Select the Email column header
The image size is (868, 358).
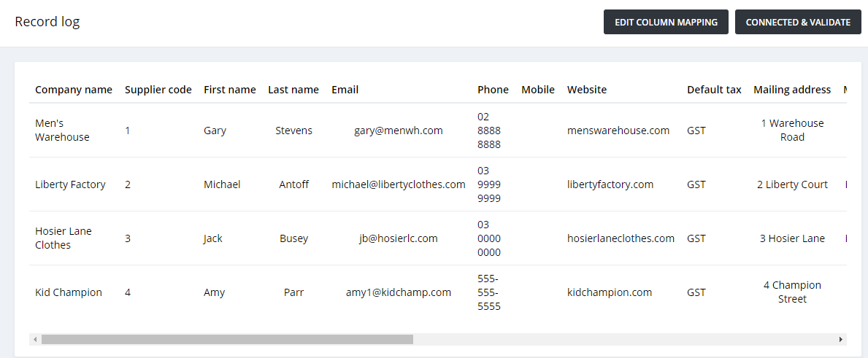click(x=345, y=90)
